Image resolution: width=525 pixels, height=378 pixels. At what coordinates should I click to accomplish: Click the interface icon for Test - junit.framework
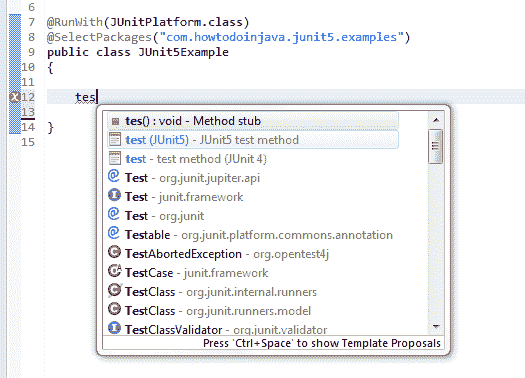tap(114, 195)
